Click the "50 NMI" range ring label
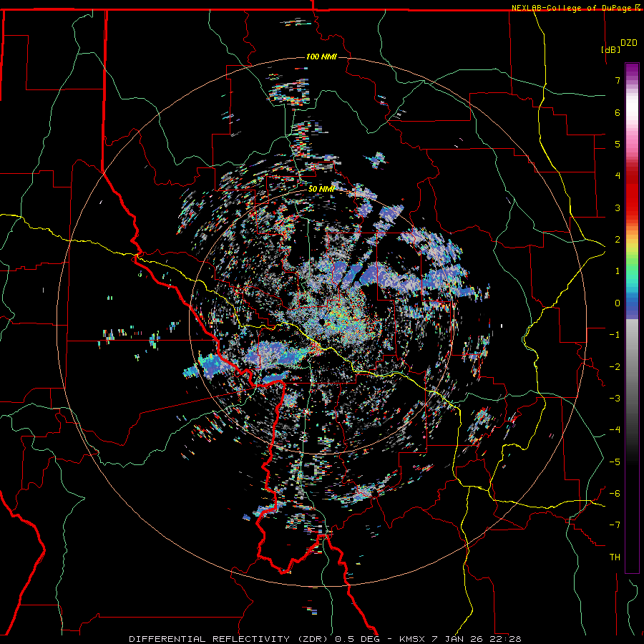The image size is (644, 644). (321, 189)
